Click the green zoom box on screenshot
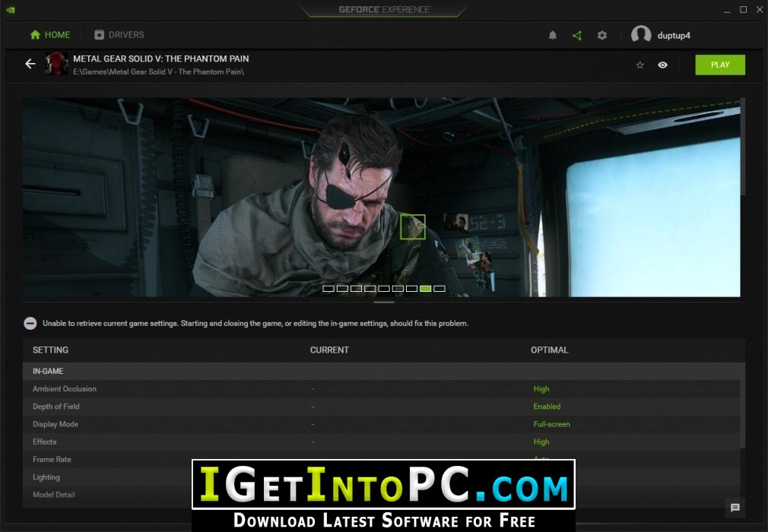768x532 pixels. 413,226
